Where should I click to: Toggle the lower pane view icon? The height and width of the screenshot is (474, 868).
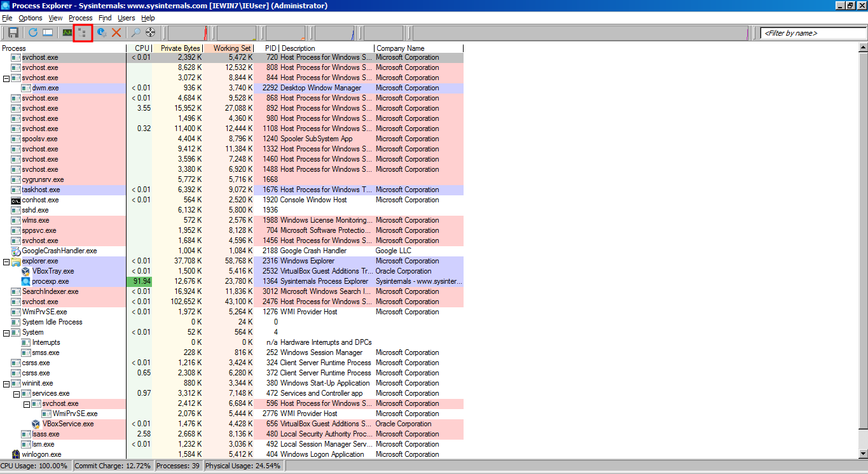(47, 32)
